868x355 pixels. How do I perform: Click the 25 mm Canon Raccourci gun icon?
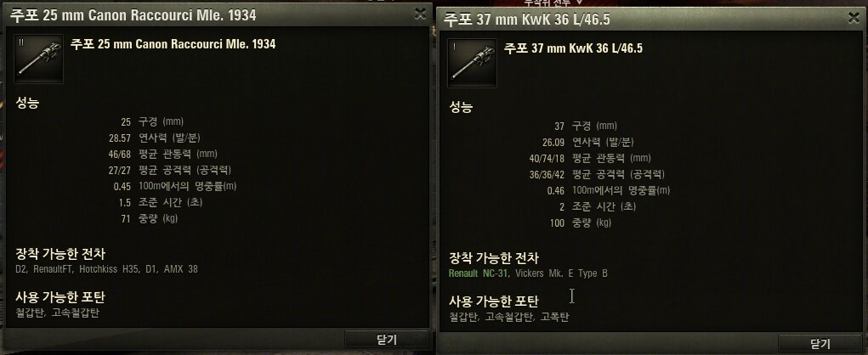(38, 59)
